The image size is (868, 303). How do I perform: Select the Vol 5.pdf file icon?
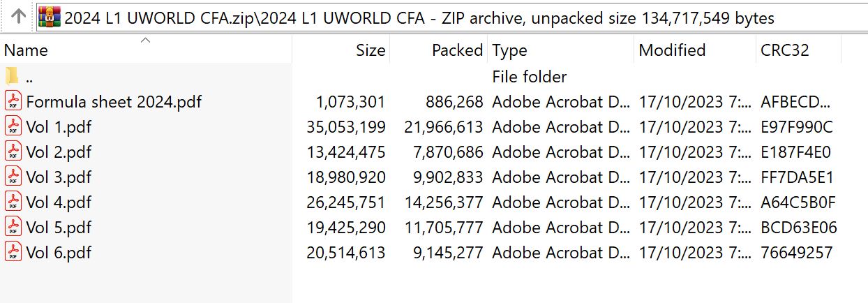coord(13,228)
